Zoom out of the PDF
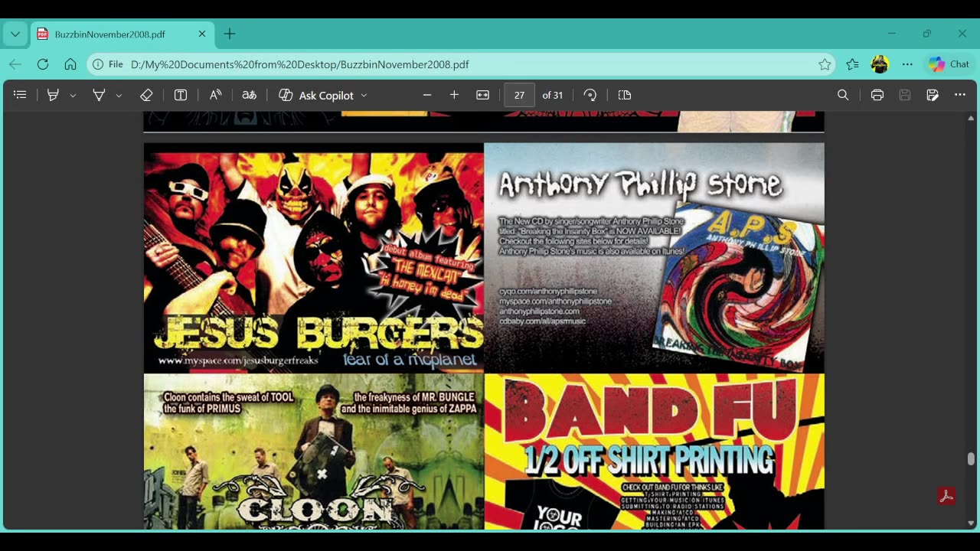980x551 pixels. pyautogui.click(x=427, y=95)
